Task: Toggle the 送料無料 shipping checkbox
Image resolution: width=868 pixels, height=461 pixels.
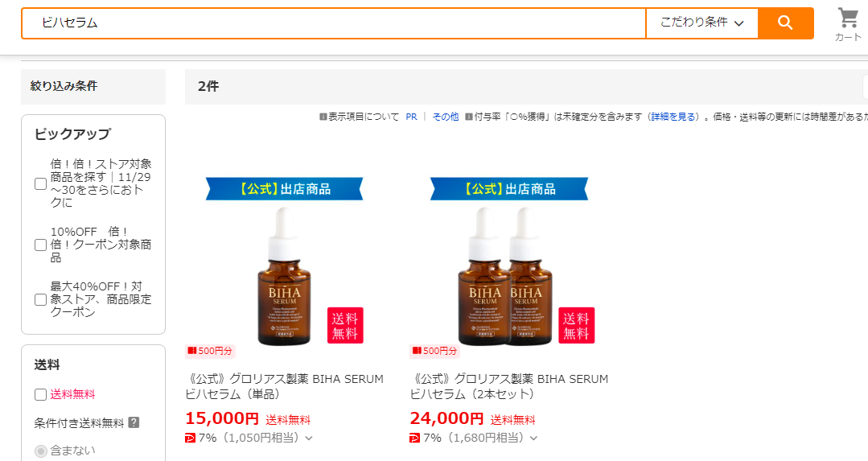Action: click(x=40, y=394)
